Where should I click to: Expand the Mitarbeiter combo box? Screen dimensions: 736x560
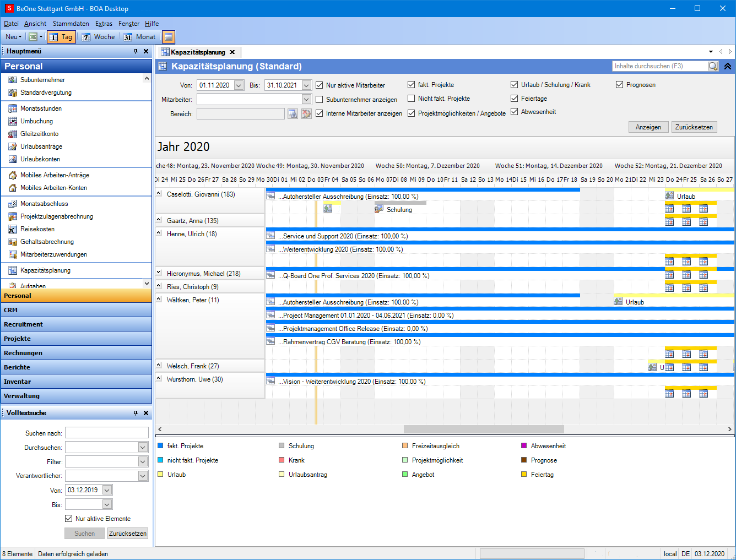(x=307, y=100)
